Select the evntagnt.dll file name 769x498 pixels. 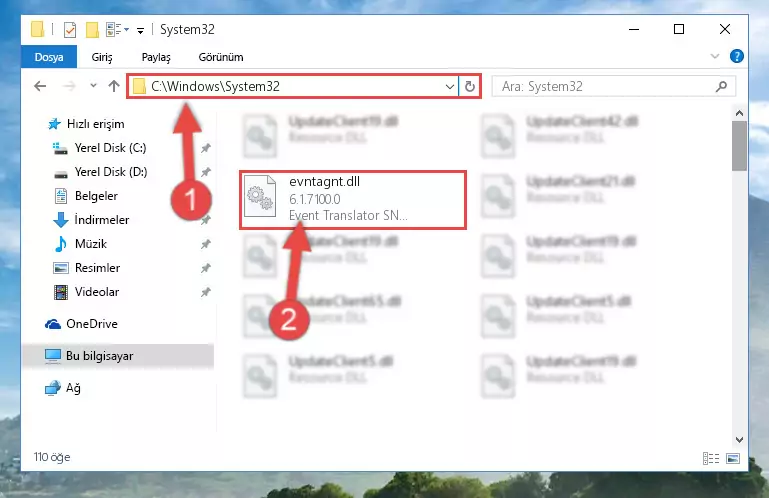[324, 182]
